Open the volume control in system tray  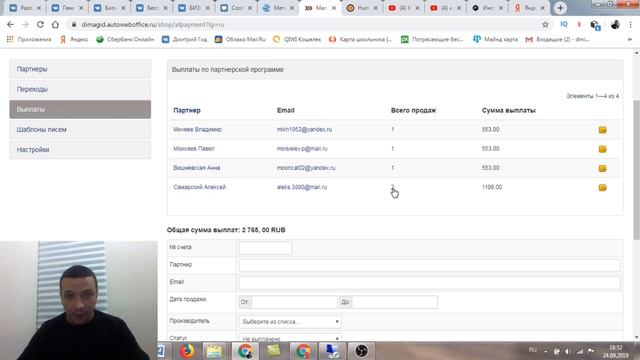(x=568, y=351)
